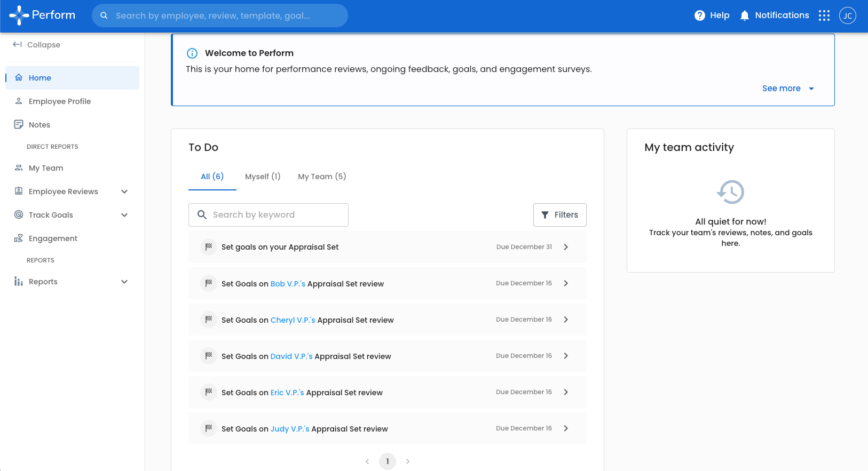Open Engagement page
The image size is (868, 471).
pos(73,238)
